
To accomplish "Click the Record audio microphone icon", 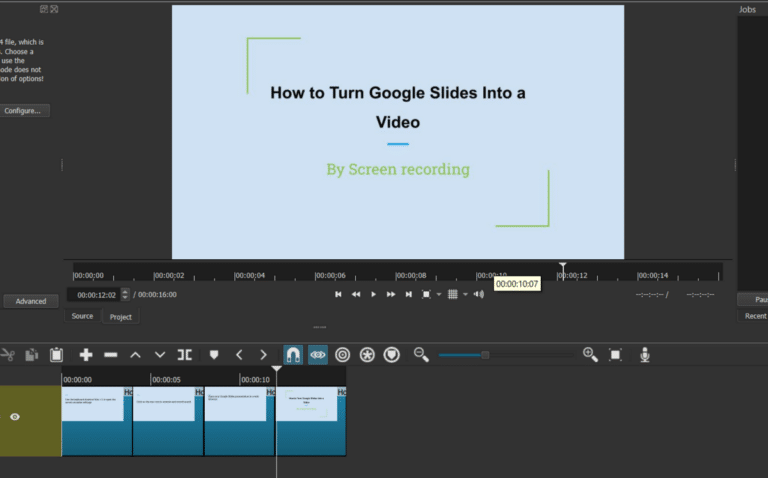I will click(645, 355).
